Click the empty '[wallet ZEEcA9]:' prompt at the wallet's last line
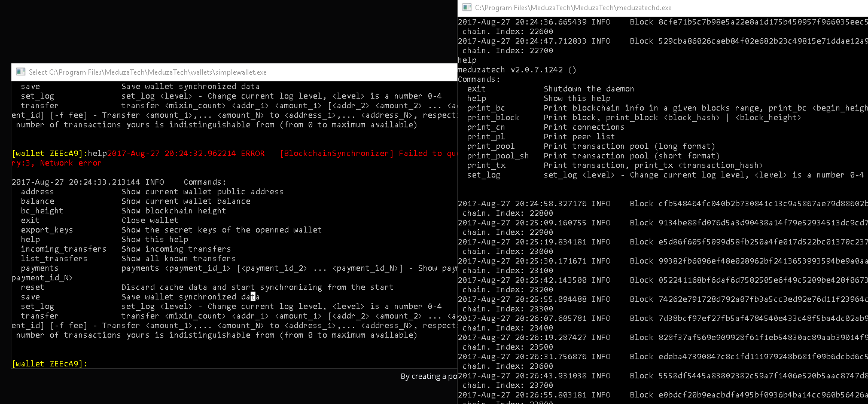Image resolution: width=868 pixels, height=404 pixels. coord(49,364)
